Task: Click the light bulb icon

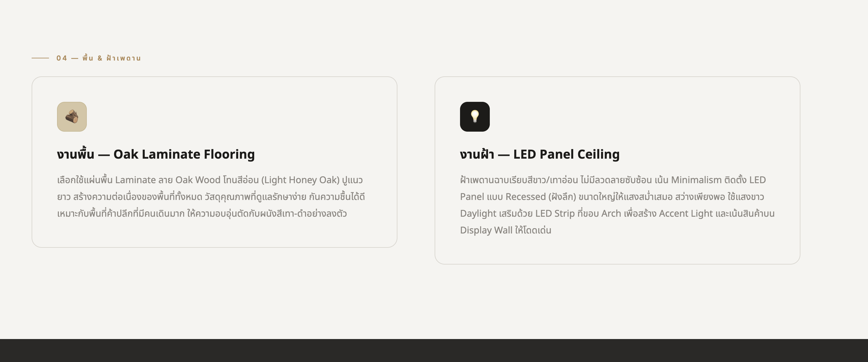Action: 474,117
